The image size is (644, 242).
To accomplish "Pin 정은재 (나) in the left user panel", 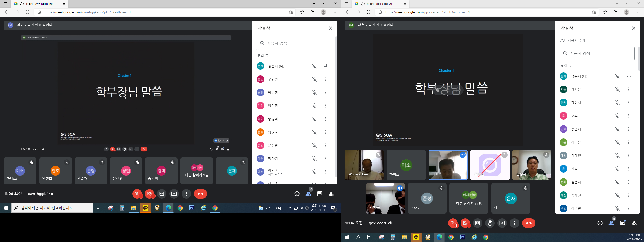I will tap(326, 66).
